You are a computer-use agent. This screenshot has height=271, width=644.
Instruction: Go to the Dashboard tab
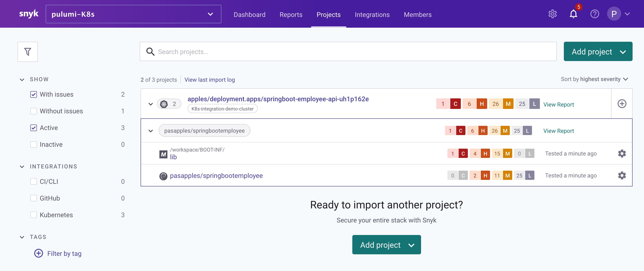tap(249, 15)
